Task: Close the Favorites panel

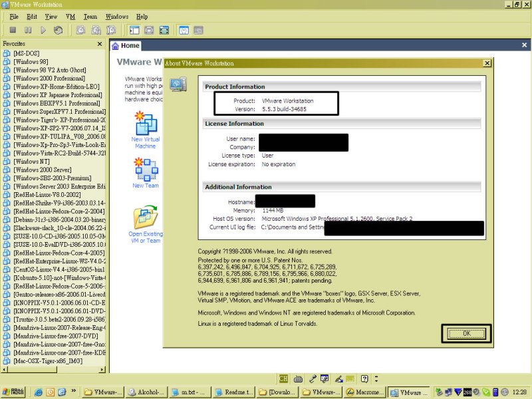Action: click(99, 44)
